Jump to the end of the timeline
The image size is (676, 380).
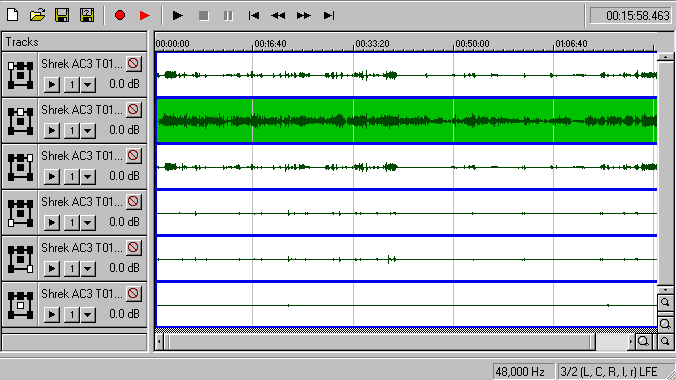329,16
